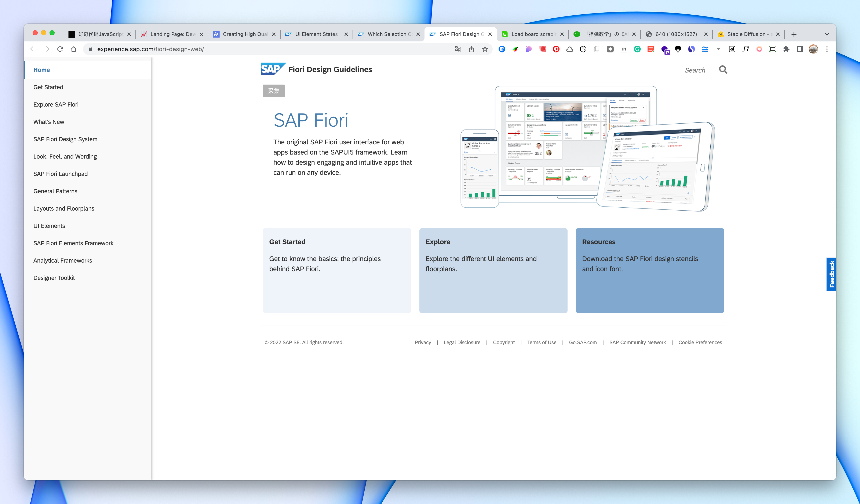Switch to Stable Diffusion tab

(749, 34)
